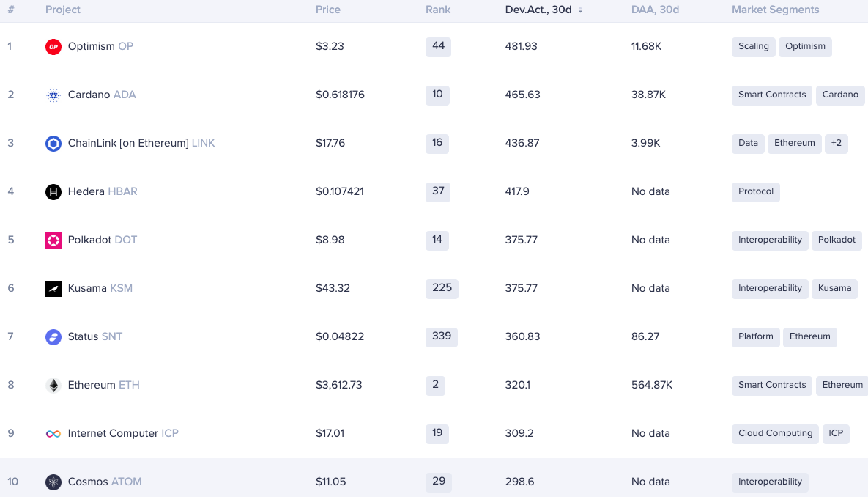
Task: Open the Ethereum ETH project link
Action: [103, 385]
